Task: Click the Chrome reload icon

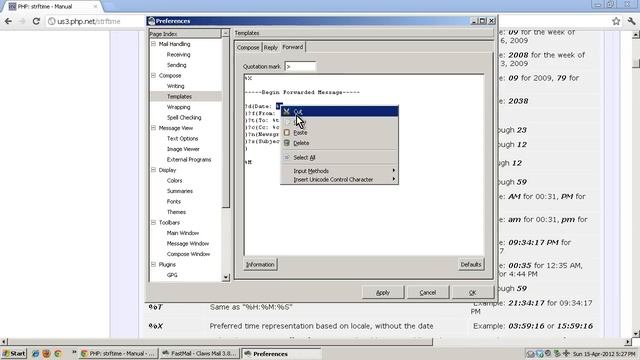Action: (36, 21)
